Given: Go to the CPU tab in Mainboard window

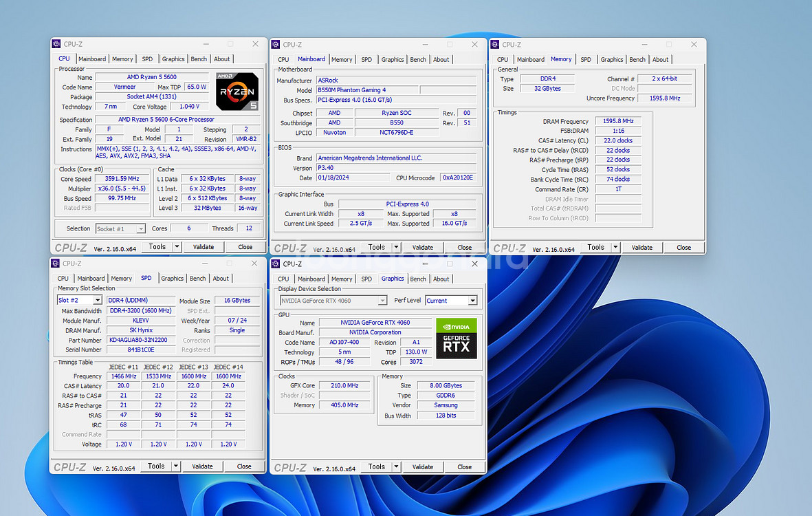Looking at the screenshot, I should [283, 59].
